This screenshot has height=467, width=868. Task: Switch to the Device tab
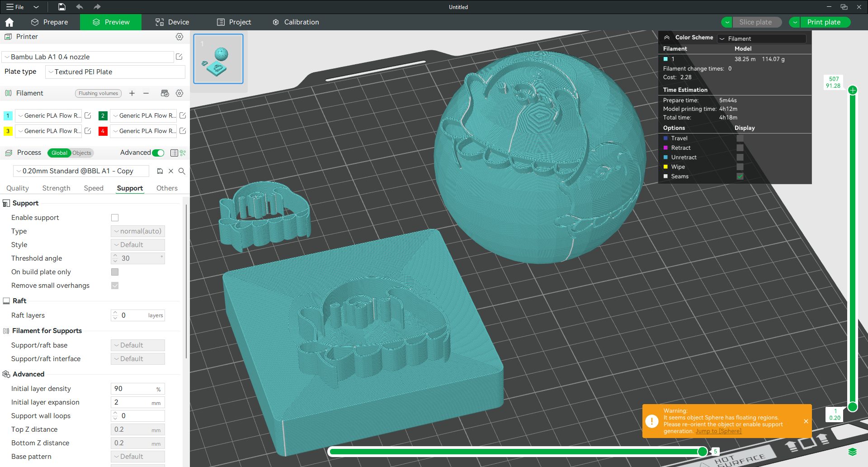172,22
